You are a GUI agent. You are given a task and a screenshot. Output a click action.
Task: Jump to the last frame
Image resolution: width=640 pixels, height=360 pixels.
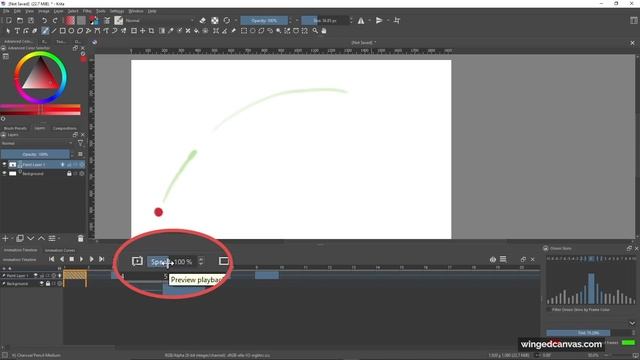101,259
